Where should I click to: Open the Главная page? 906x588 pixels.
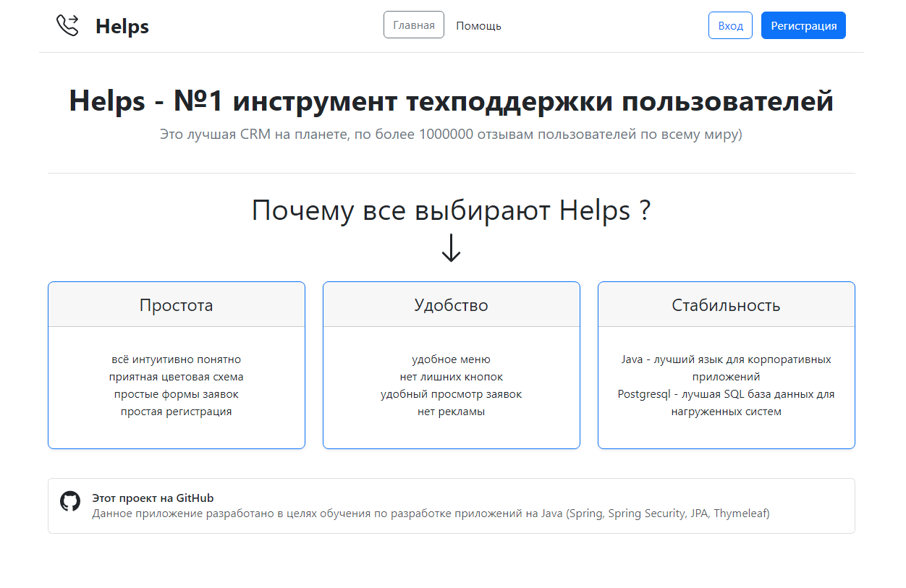413,24
